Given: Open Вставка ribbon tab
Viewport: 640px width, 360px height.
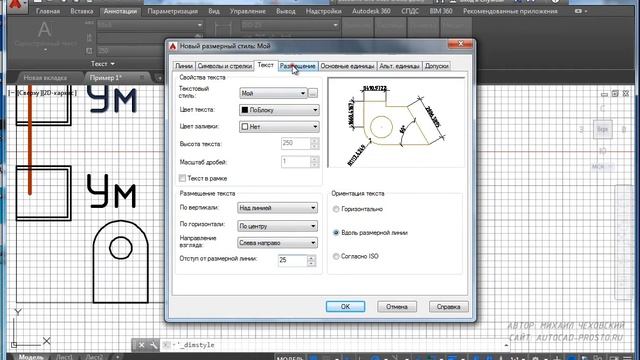Looking at the screenshot, I should click(x=82, y=11).
